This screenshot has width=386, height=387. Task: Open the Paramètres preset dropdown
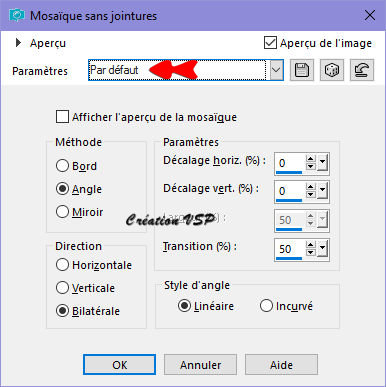[277, 70]
